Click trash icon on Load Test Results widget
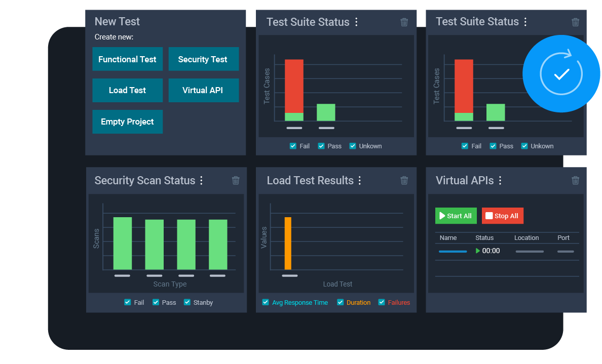This screenshot has width=602, height=364. [x=404, y=181]
